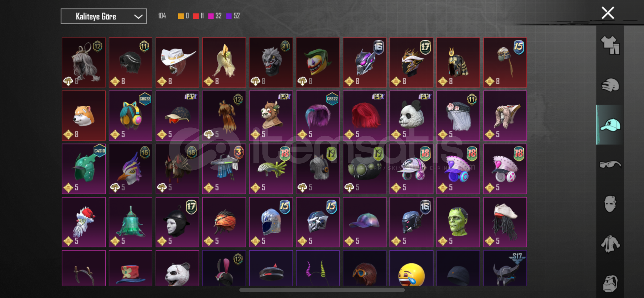
Task: Open the Kaliteye Göre sort dropdown
Action: [x=104, y=16]
